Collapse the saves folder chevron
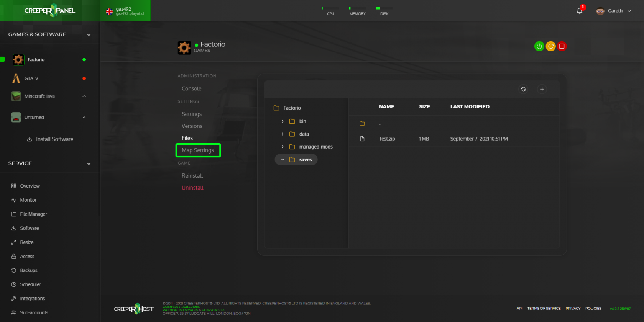The width and height of the screenshot is (644, 322). click(283, 160)
